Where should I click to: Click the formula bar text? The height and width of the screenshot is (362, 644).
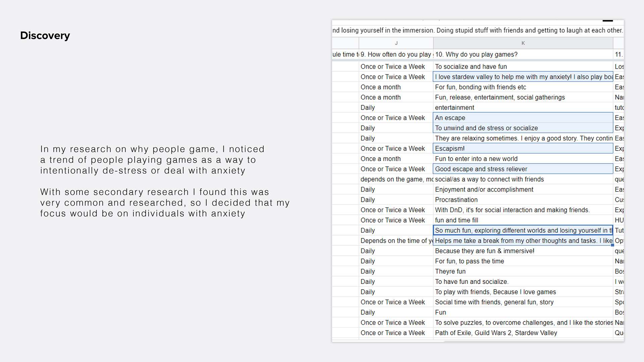coord(478,30)
